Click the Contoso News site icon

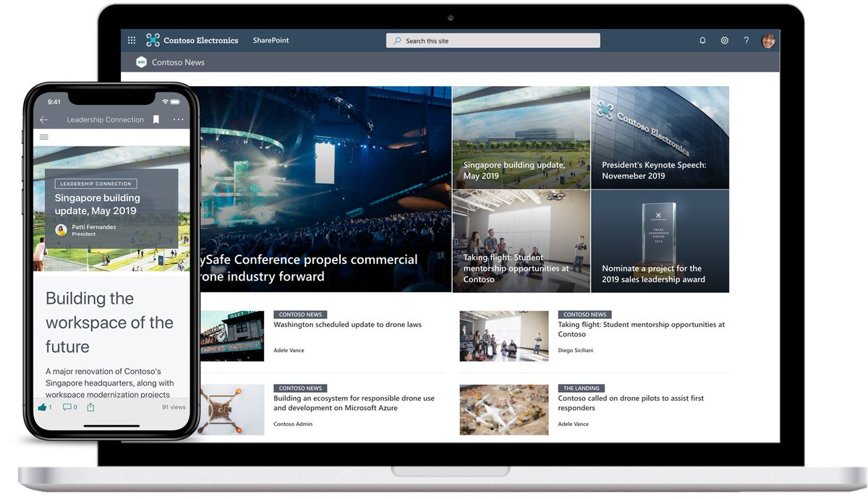(142, 62)
